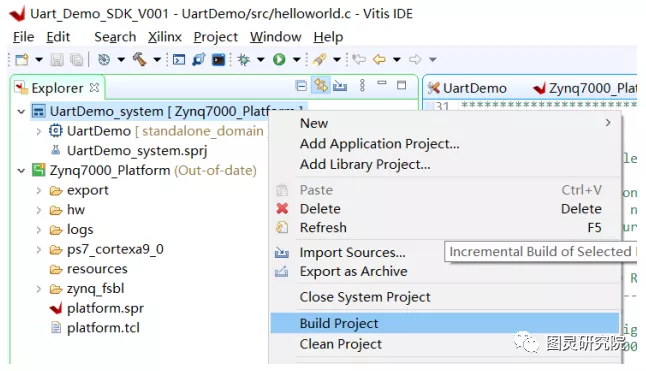Collapse the UartDemo_system tree node
Screen dimensions: 646x371
point(21,112)
